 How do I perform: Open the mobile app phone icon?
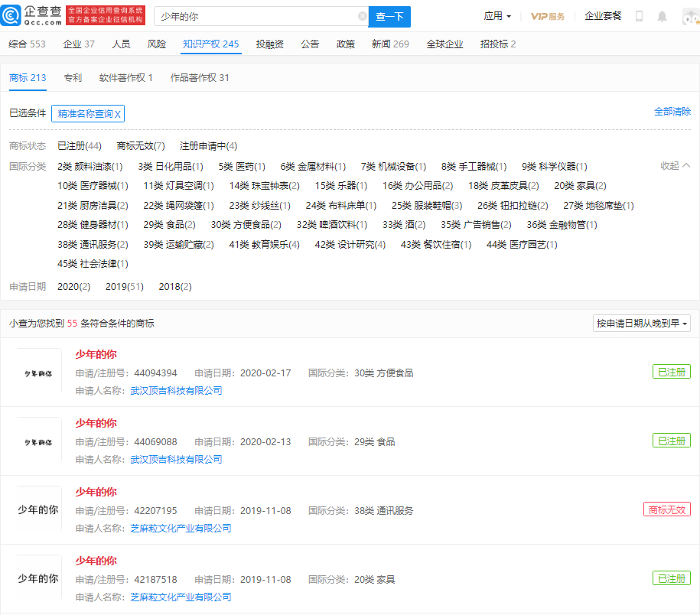tap(639, 16)
